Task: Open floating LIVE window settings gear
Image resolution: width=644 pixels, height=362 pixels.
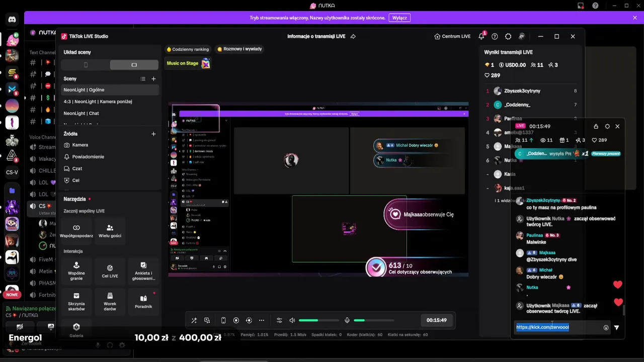Action: 607,126
